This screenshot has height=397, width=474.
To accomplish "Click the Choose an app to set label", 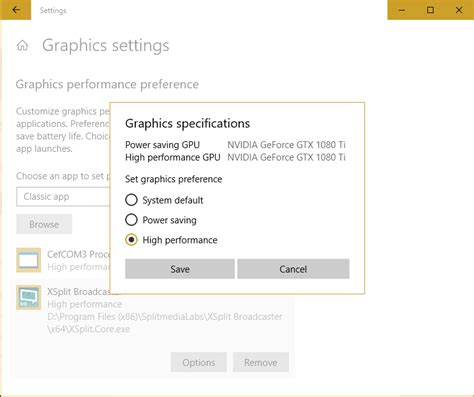I will pos(63,176).
